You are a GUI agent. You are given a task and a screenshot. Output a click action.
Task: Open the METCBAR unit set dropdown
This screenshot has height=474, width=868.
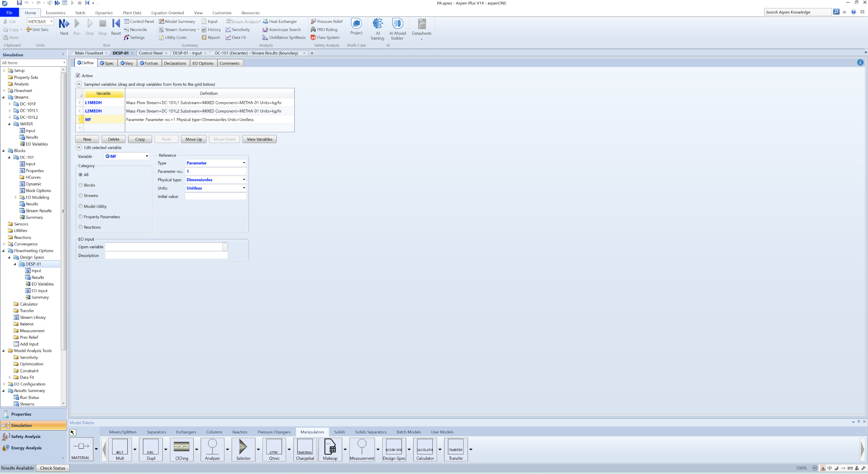(x=51, y=22)
